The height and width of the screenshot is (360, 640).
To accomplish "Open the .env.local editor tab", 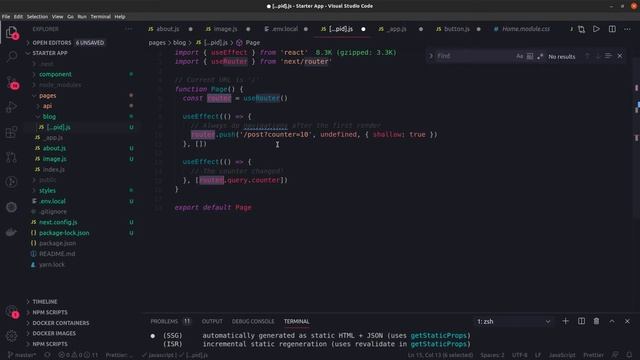I will pos(284,29).
